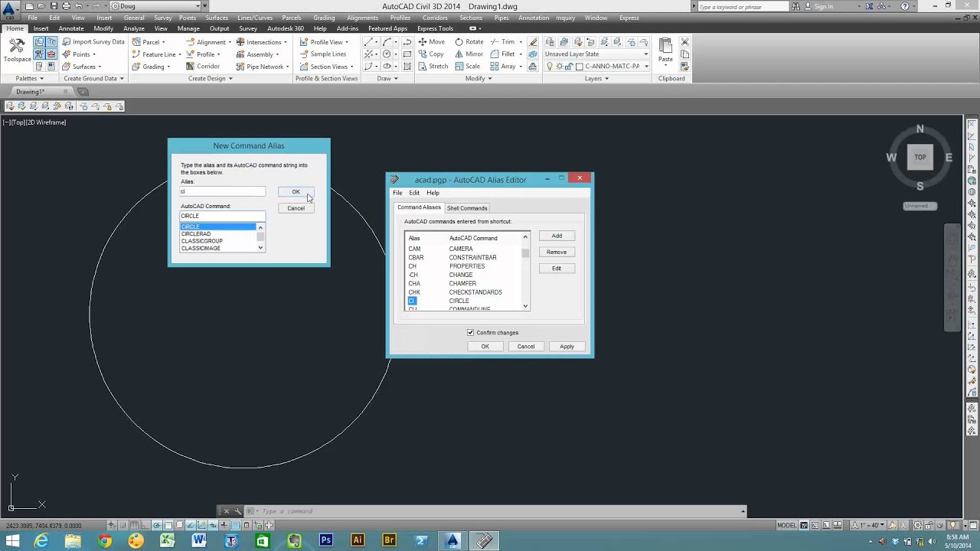Select the CHAMFER row in alias list
Screen dimensions: 980x551
tap(466, 283)
